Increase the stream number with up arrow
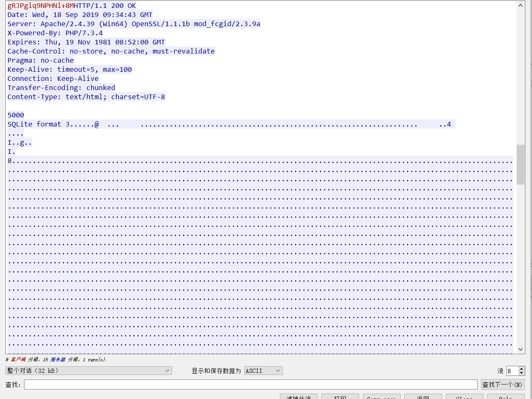The width and height of the screenshot is (532, 399). coord(522,369)
